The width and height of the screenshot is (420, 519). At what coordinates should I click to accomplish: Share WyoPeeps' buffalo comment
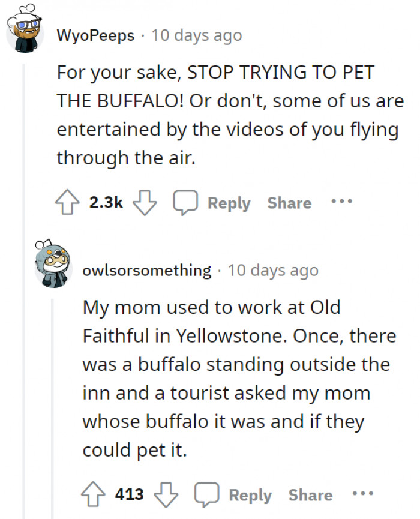289,203
